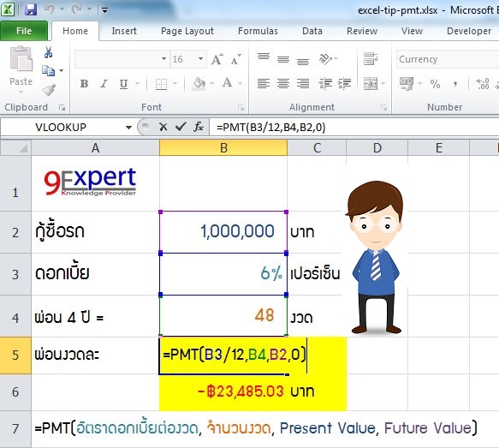Open the font size dropdown
499x448 pixels.
[x=200, y=59]
